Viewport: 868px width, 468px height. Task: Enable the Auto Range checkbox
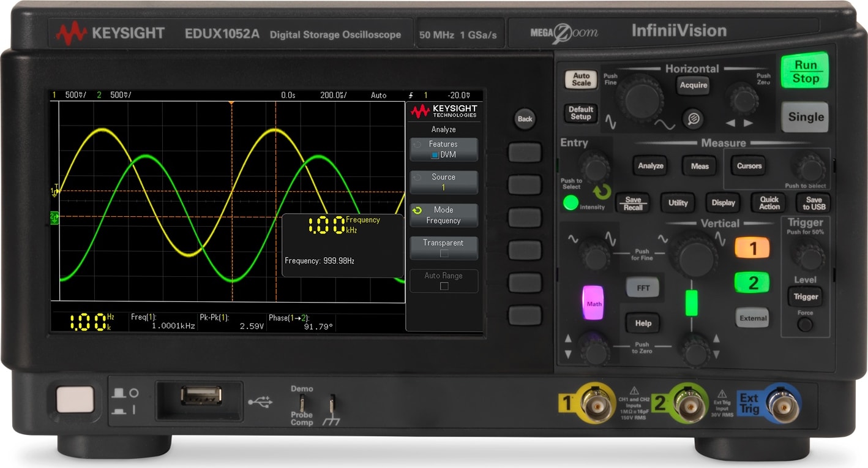click(444, 286)
